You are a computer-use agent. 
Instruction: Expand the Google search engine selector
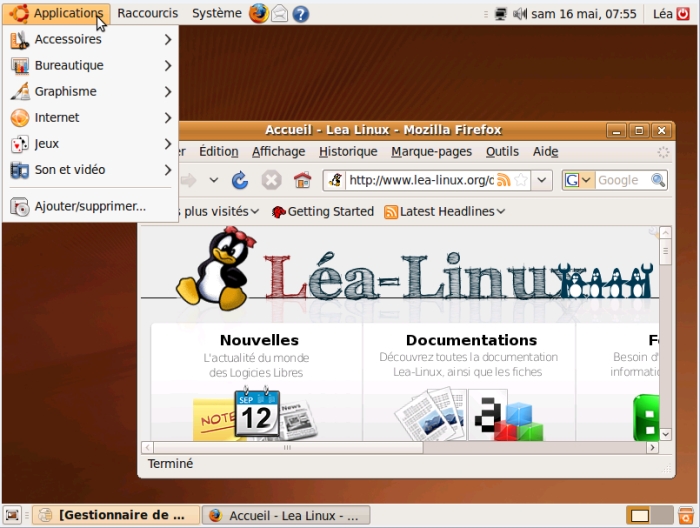(x=579, y=180)
